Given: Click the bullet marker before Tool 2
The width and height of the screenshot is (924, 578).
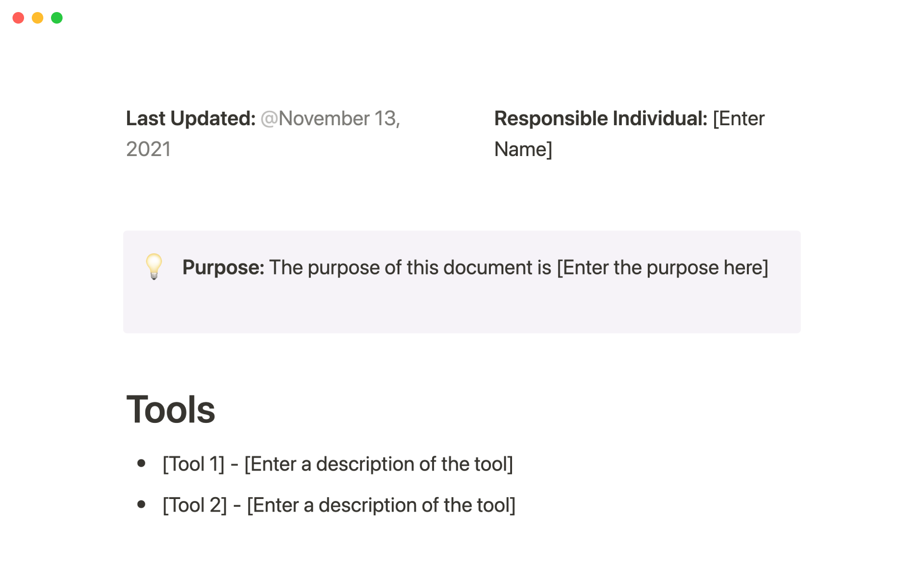Looking at the screenshot, I should [141, 504].
